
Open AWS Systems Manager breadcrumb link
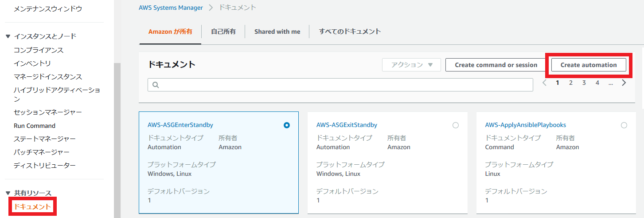171,8
